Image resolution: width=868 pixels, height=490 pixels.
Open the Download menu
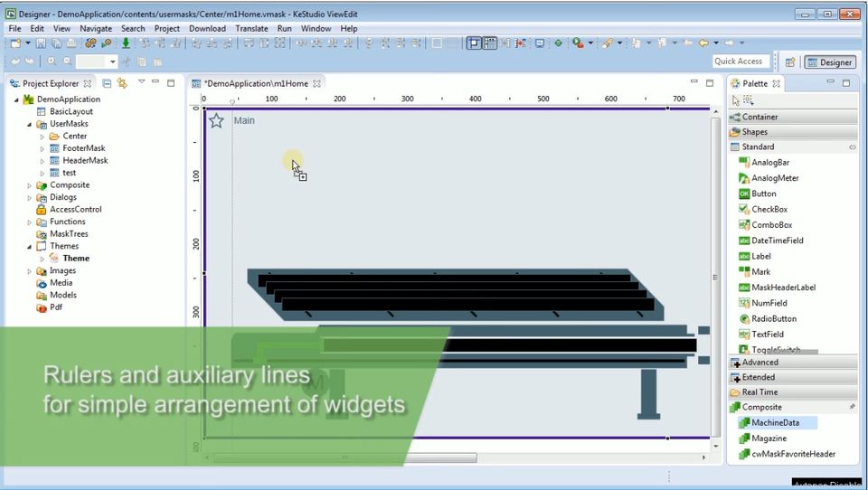pos(207,28)
